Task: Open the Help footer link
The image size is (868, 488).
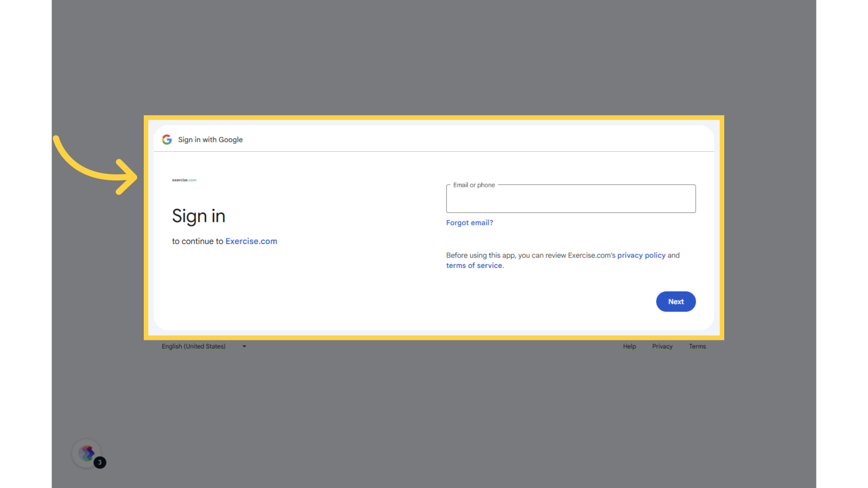Action: (629, 347)
